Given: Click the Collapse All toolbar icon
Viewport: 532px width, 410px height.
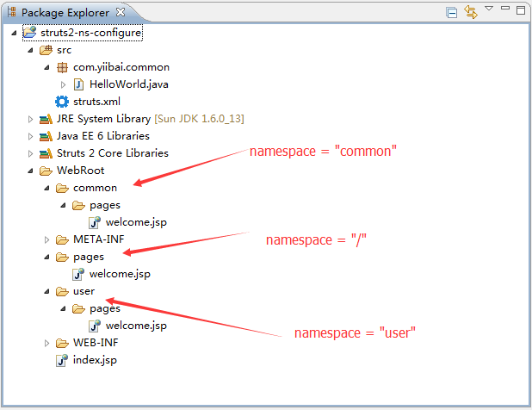Looking at the screenshot, I should (452, 11).
